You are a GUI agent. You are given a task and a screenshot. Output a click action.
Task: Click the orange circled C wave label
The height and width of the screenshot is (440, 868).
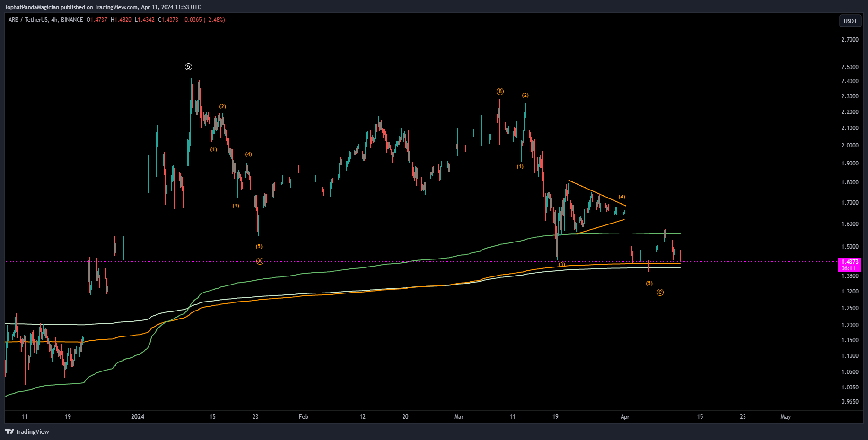pyautogui.click(x=660, y=293)
